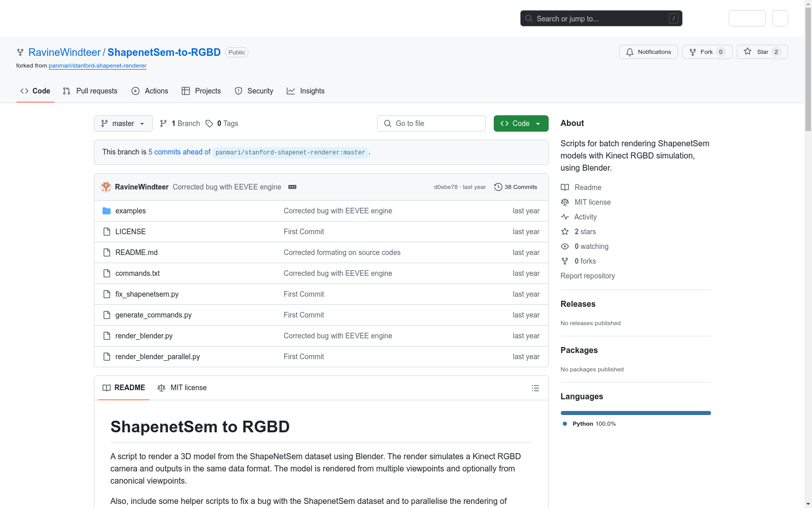Screen dimensions: 812x508
Task: Switch to Pull requests tab
Action: click(90, 91)
